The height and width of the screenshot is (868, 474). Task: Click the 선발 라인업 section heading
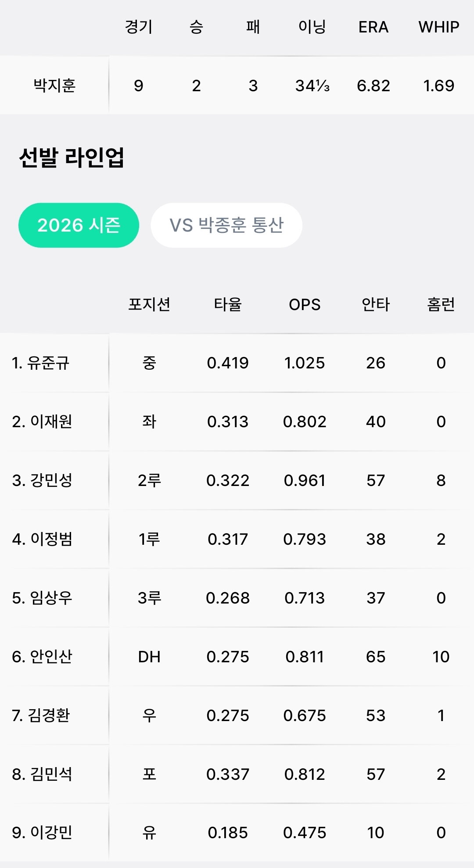(x=72, y=158)
